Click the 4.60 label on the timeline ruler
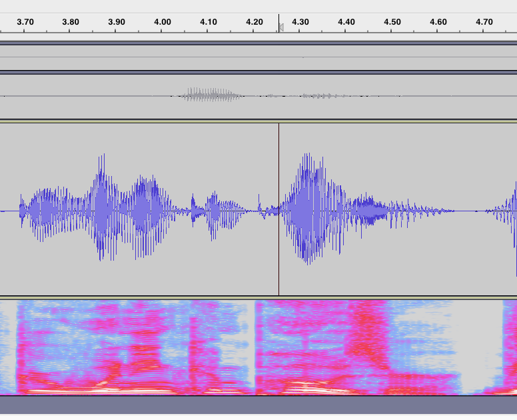This screenshot has height=420, width=517. pos(438,22)
